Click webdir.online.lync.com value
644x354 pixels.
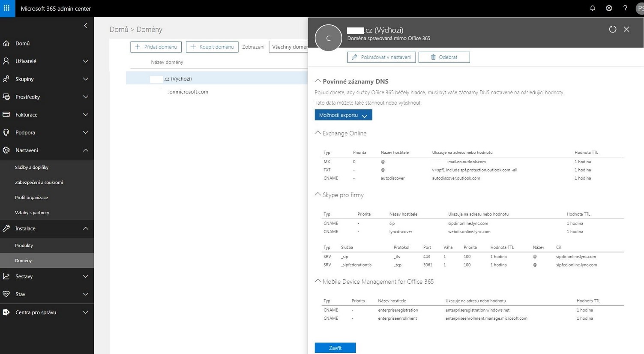click(469, 231)
